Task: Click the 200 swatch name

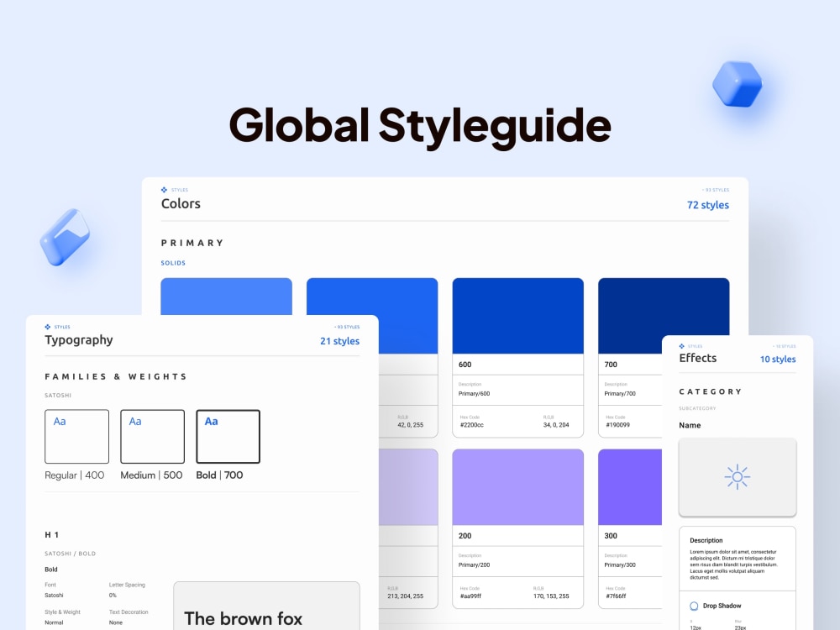Action: 465,536
